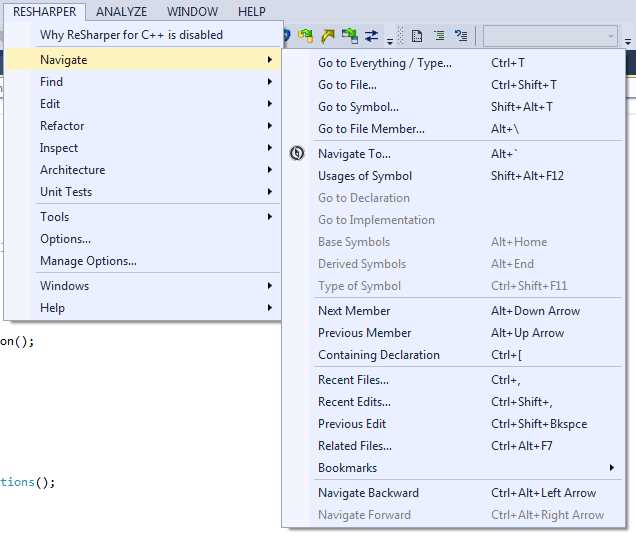Expand the ReSharper Help submenu
The height and width of the screenshot is (538, 636).
coord(143,308)
